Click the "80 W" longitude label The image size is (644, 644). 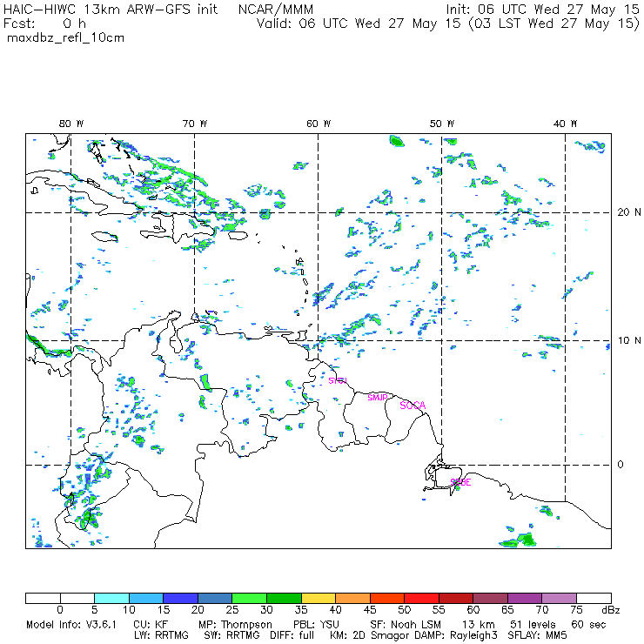coord(71,124)
